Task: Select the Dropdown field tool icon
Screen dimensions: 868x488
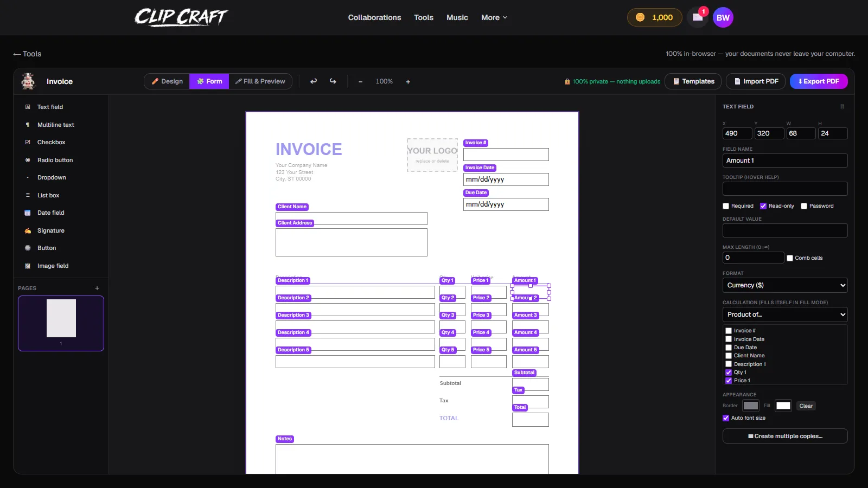Action: coord(28,177)
